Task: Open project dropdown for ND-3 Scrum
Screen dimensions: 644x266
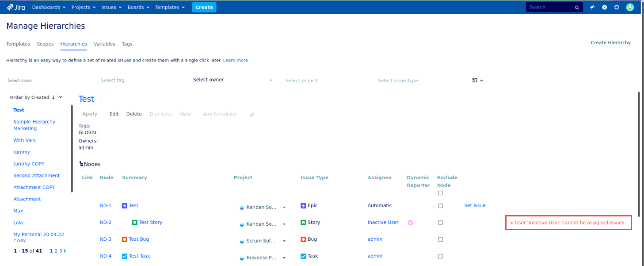Action: (284, 241)
